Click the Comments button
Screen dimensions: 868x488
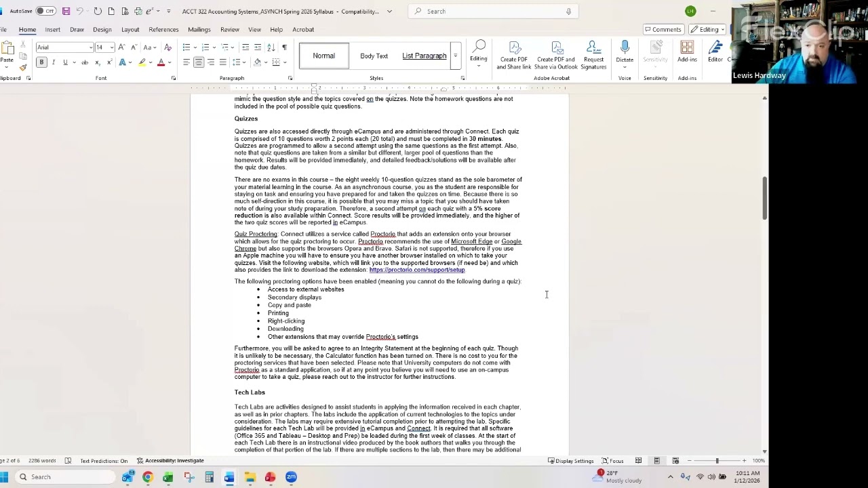[663, 29]
